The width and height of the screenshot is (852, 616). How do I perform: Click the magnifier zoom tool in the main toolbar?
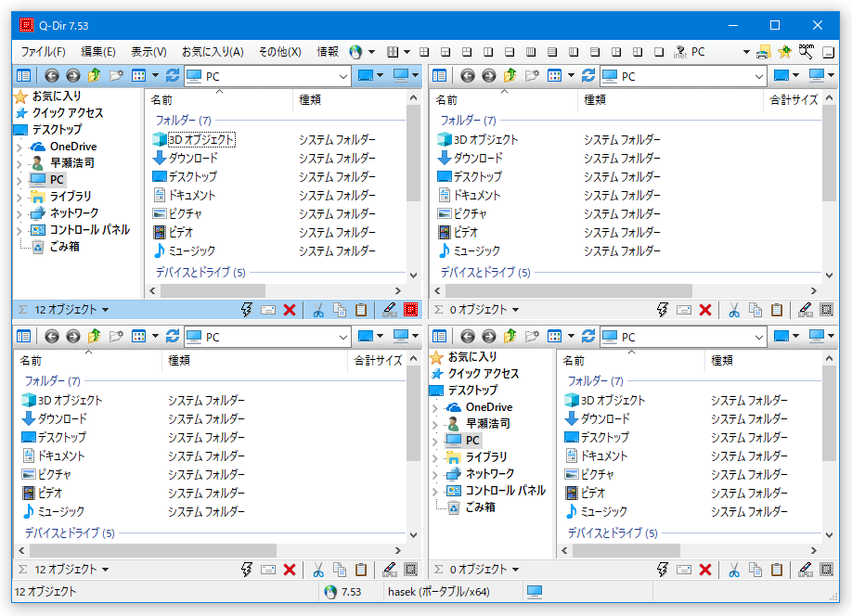click(x=806, y=52)
